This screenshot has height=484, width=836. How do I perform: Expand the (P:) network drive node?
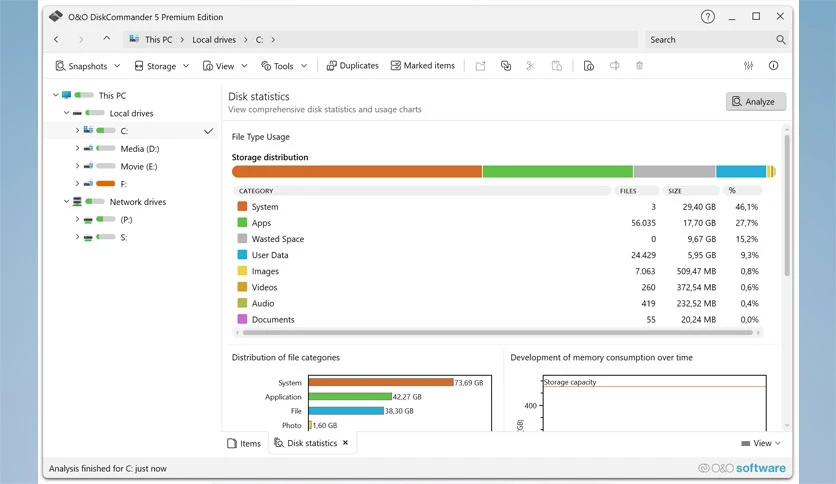(x=77, y=219)
